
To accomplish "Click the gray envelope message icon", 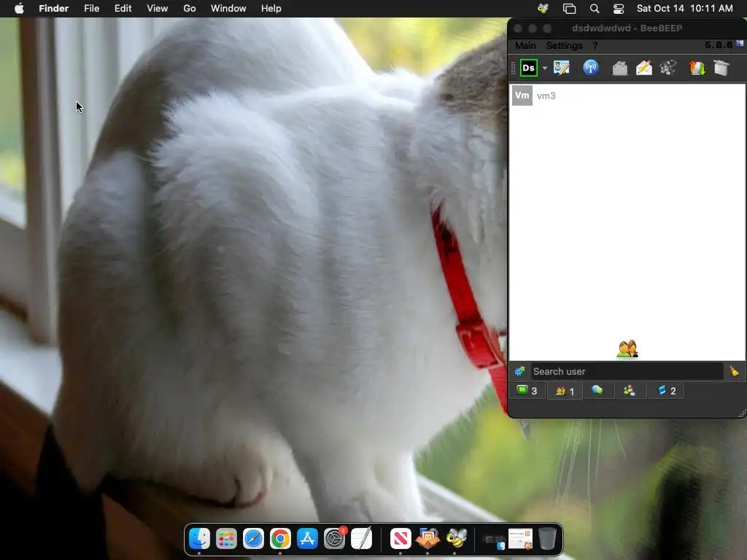I will pyautogui.click(x=620, y=68).
